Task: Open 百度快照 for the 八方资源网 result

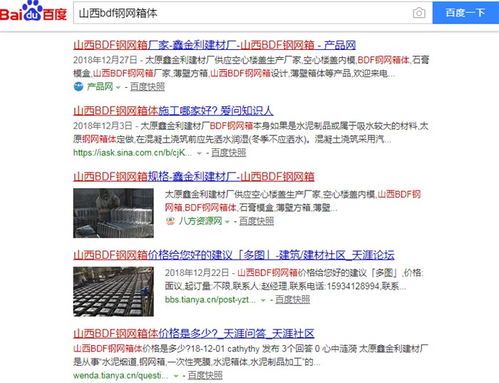Action: point(256,221)
